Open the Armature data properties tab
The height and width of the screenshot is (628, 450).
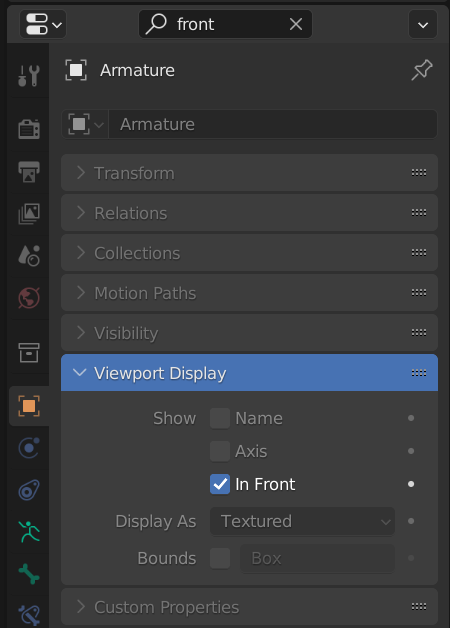click(29, 531)
